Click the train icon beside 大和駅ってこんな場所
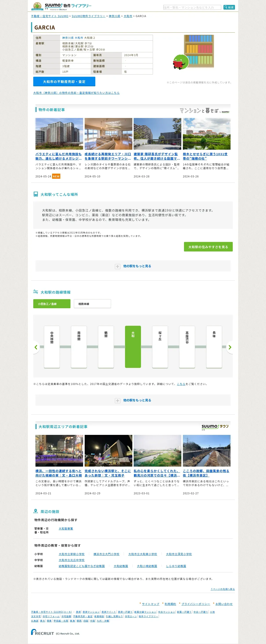The image size is (266, 644). click(36, 194)
